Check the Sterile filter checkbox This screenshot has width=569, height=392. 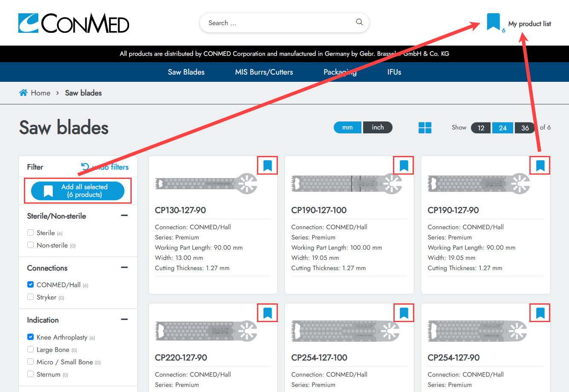31,233
